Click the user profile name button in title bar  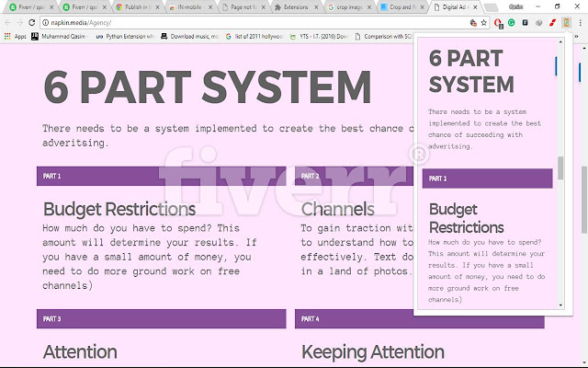tap(516, 6)
